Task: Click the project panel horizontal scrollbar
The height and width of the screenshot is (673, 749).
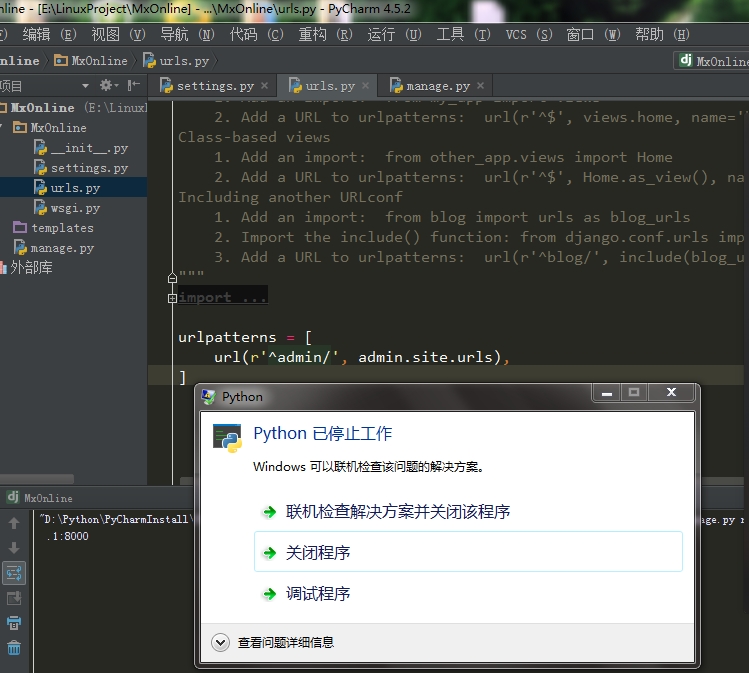Action: (x=37, y=479)
